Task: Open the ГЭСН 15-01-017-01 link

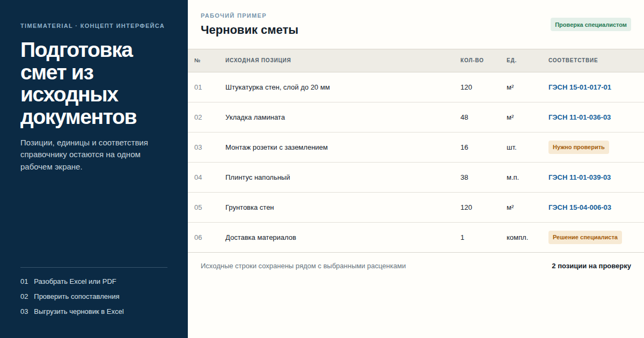Action: tap(580, 87)
